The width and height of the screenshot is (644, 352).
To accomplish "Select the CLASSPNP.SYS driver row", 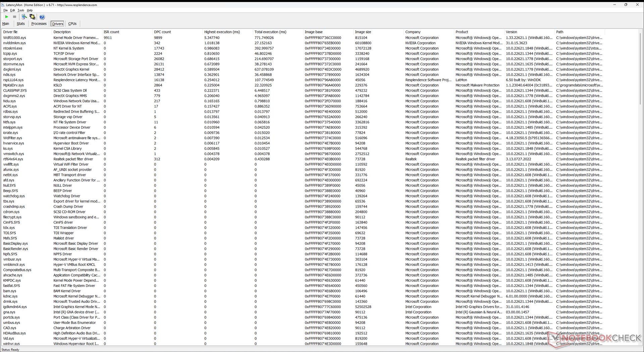I will [x=303, y=91].
